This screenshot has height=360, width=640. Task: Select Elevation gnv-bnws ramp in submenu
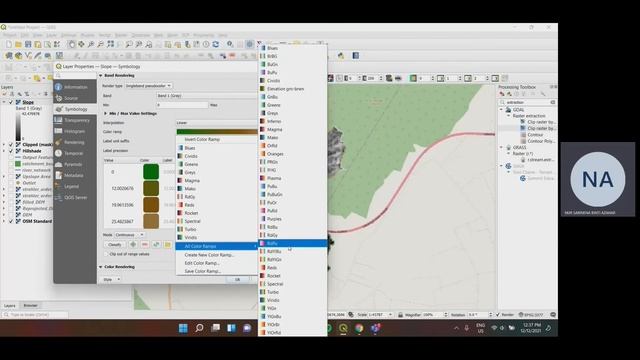pyautogui.click(x=293, y=89)
